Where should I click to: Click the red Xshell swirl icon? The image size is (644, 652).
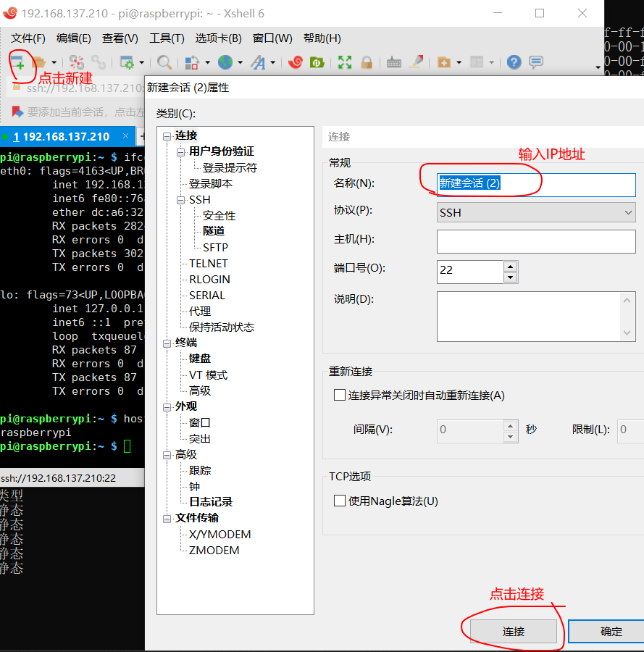pyautogui.click(x=296, y=62)
